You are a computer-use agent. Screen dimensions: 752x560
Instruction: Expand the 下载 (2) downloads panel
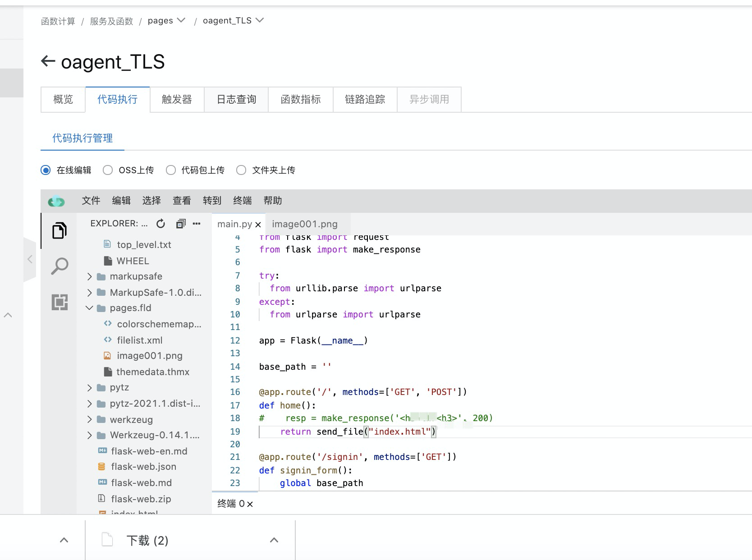click(x=274, y=540)
